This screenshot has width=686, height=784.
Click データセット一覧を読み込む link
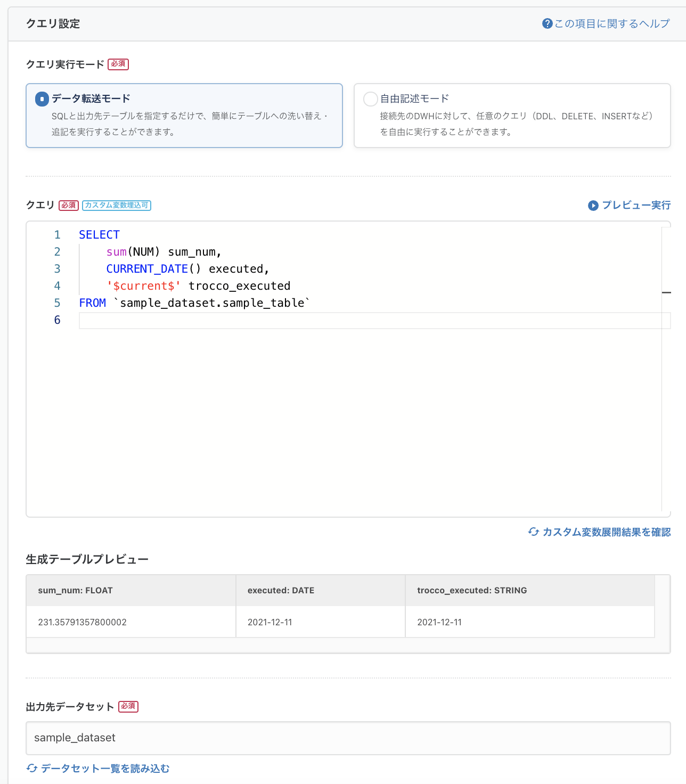[105, 769]
